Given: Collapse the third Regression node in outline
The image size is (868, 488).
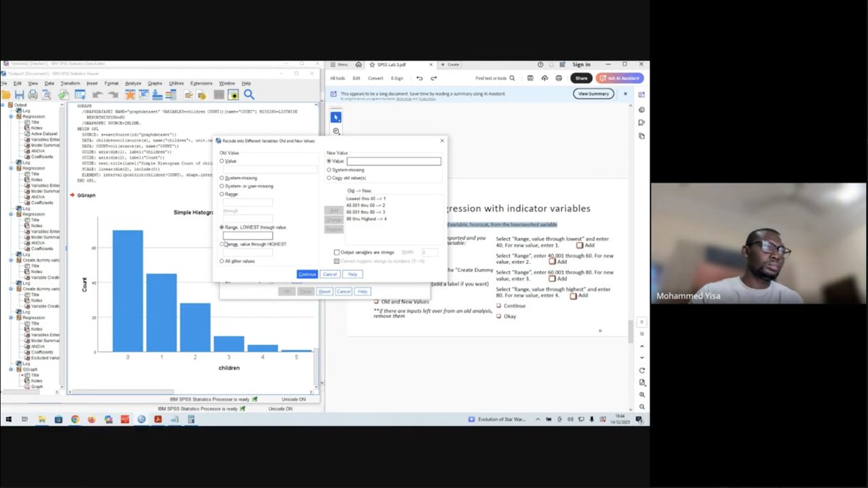Looking at the screenshot, I should pyautogui.click(x=11, y=214).
